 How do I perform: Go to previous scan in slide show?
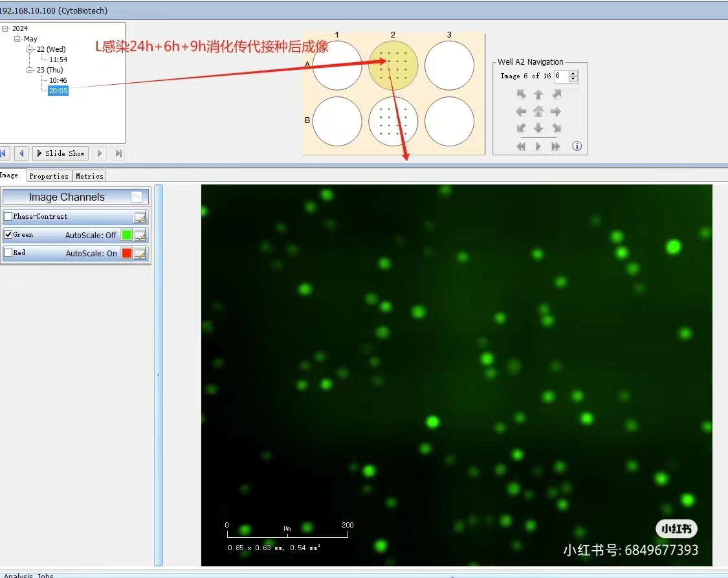pyautogui.click(x=21, y=153)
